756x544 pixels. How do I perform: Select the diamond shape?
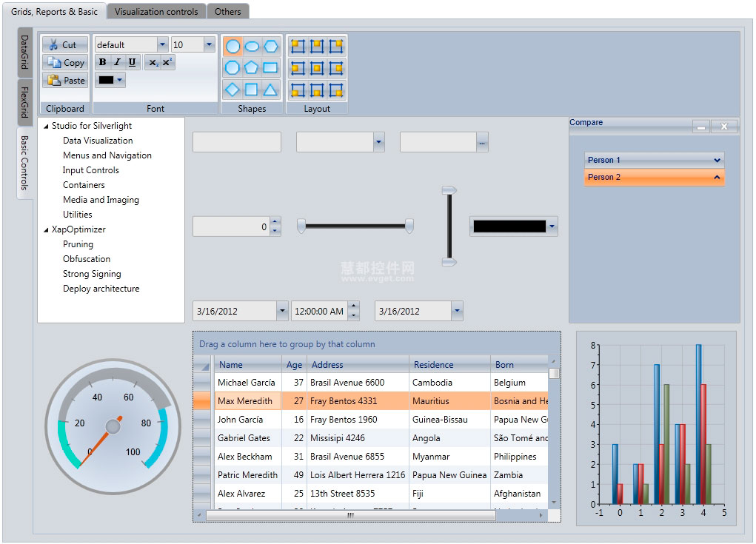[x=233, y=90]
